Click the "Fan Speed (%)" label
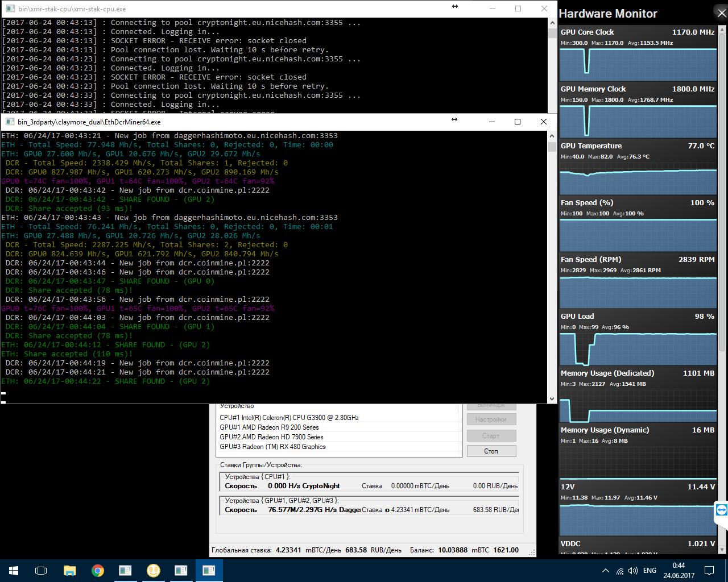The width and height of the screenshot is (728, 582). coord(587,202)
